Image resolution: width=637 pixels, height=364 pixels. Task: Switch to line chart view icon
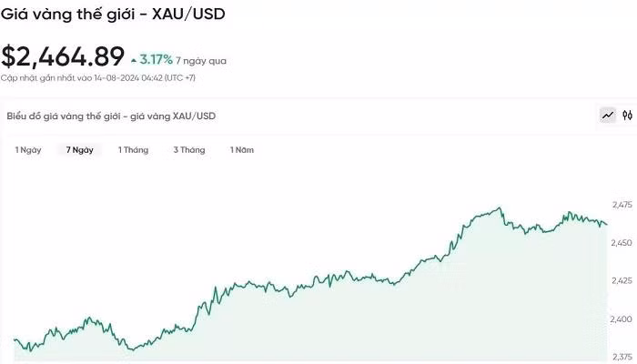pyautogui.click(x=607, y=116)
